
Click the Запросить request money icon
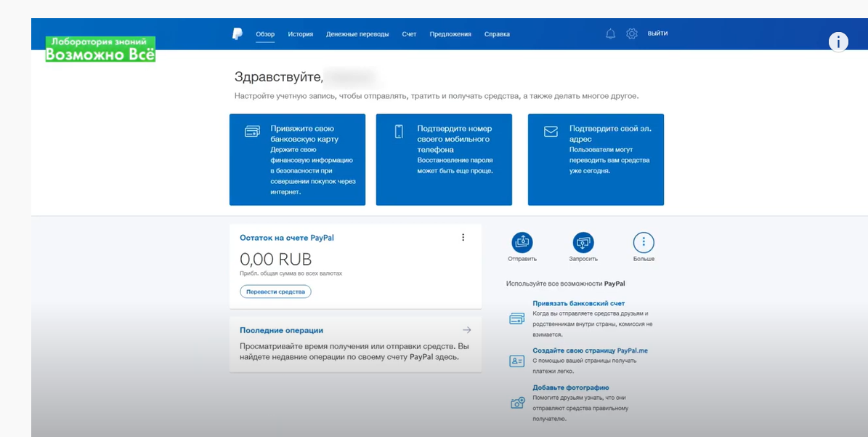tap(583, 243)
